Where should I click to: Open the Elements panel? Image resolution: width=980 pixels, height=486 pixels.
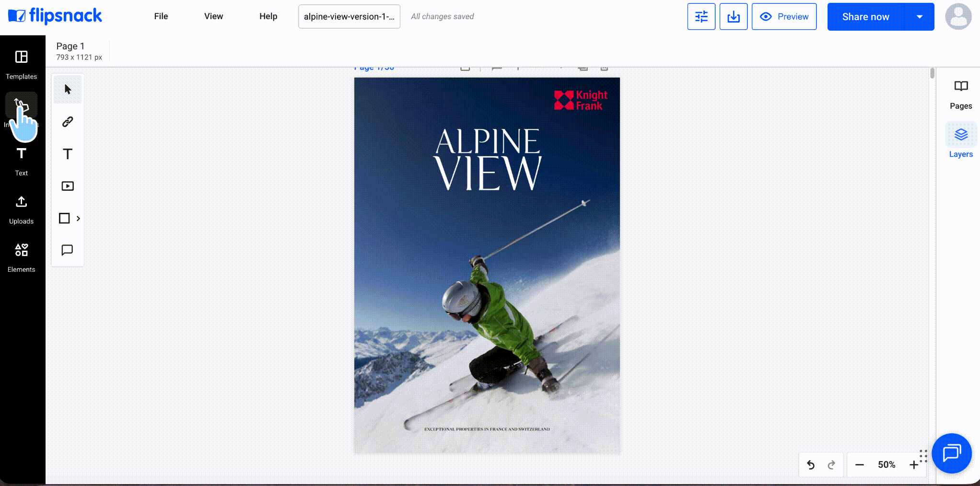[x=21, y=258]
